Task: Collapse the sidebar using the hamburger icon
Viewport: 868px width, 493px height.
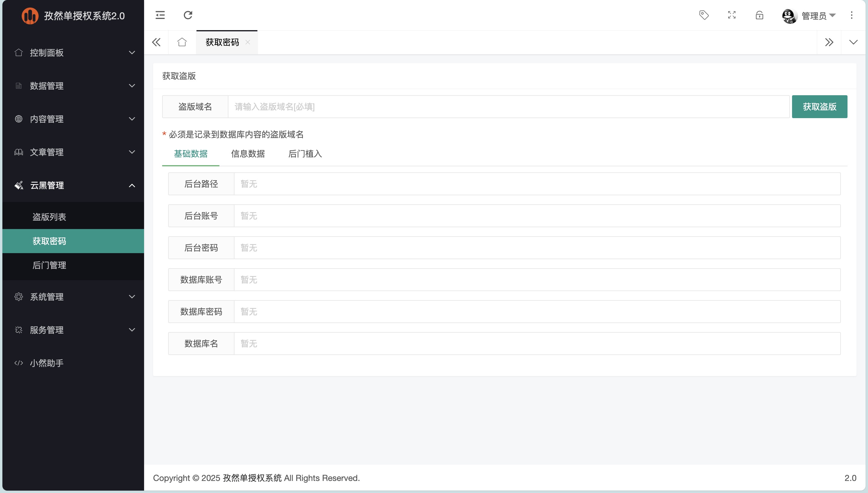Action: tap(160, 15)
